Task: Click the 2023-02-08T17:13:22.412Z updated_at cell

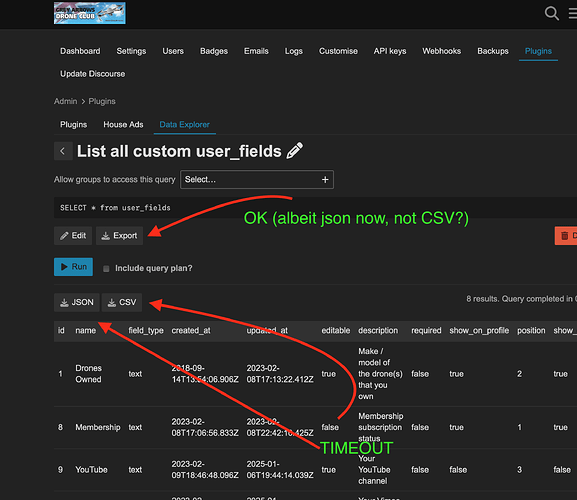Action: (280, 374)
